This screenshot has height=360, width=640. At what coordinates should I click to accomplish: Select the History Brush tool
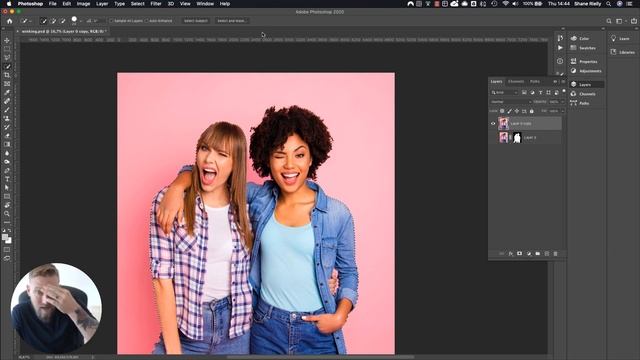click(7, 127)
